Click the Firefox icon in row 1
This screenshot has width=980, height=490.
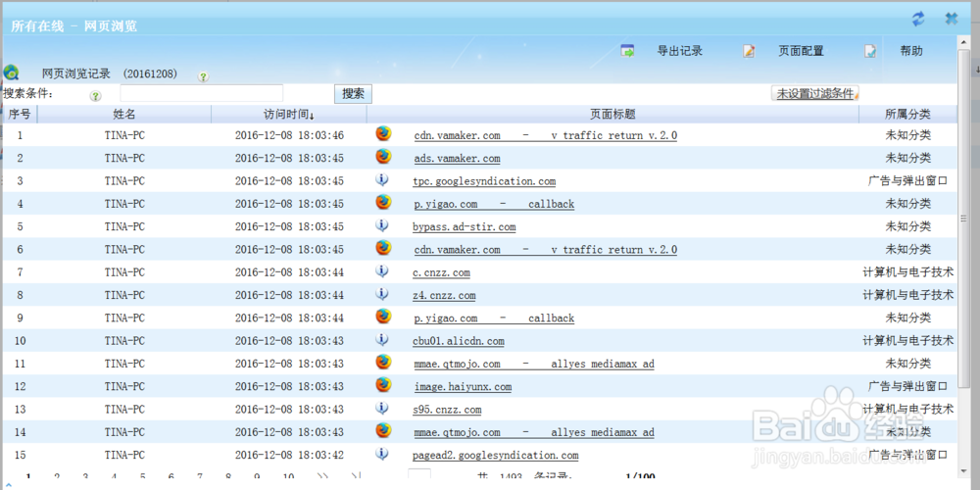pyautogui.click(x=383, y=133)
